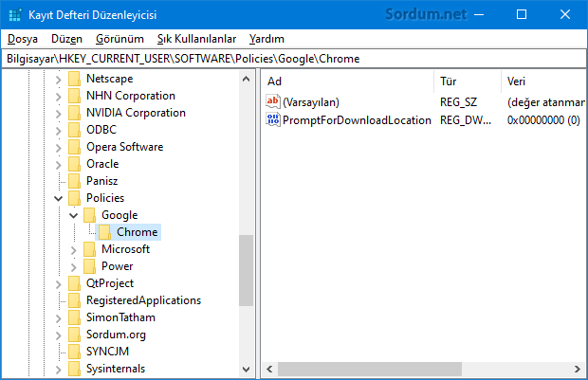This screenshot has width=588, height=380.
Task: Click the 0x00000000 (0) data cell
Action: (543, 120)
